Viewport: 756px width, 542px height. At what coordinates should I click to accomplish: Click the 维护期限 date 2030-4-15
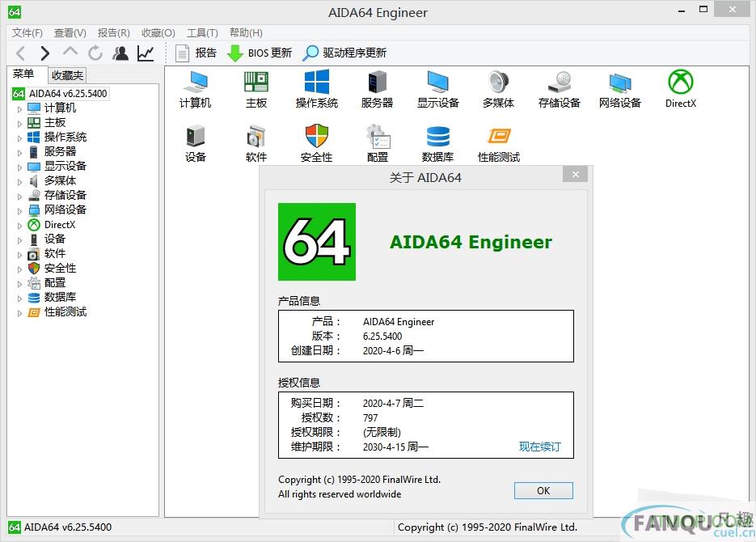click(x=395, y=447)
